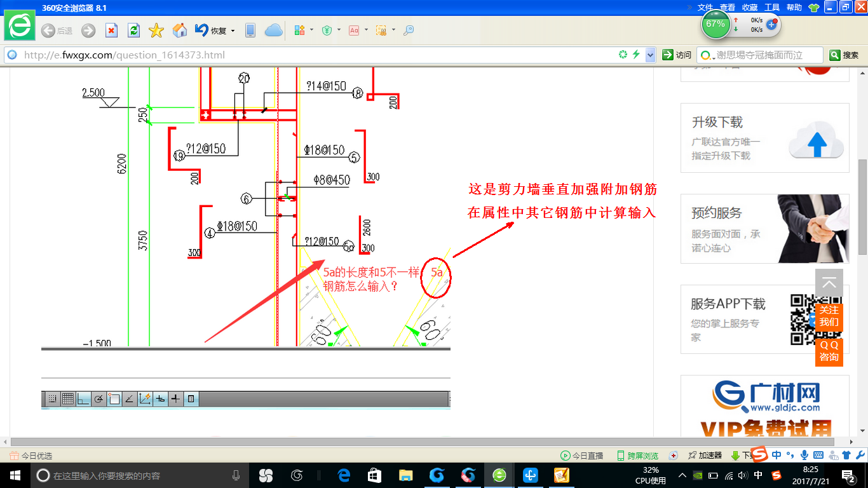The height and width of the screenshot is (488, 868).
Task: Expand the green shield dropdown arrow
Action: (x=339, y=30)
